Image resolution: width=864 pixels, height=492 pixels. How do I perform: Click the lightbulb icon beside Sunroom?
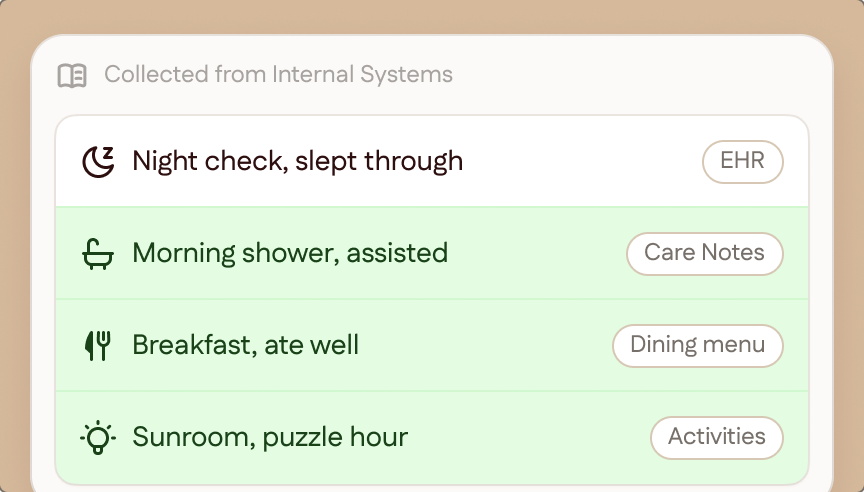click(98, 437)
